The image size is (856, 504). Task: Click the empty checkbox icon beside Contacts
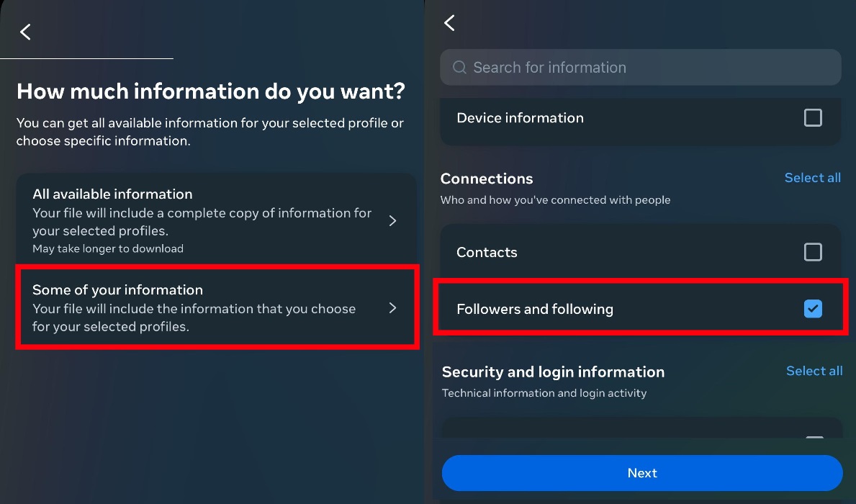point(813,252)
